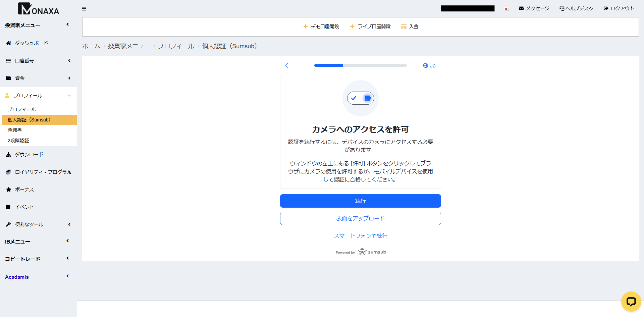
Task: Click the Japan flag language icon
Action: (506, 9)
